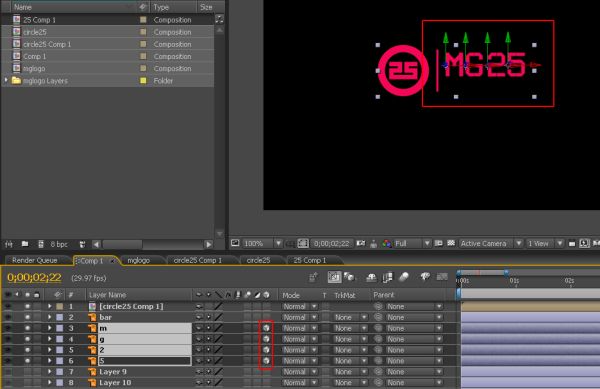Click the yellow label swatch of mglogo Layers
Viewport: 600px width, 389px height.
[x=143, y=80]
